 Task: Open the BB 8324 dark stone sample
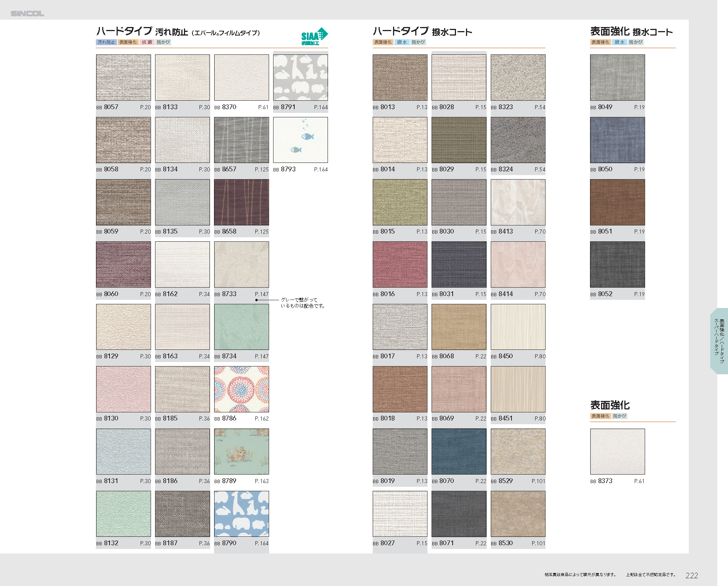pyautogui.click(x=518, y=140)
